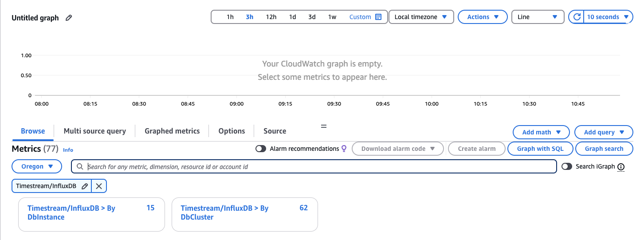Click the Search iGraph info icon

coord(621,167)
